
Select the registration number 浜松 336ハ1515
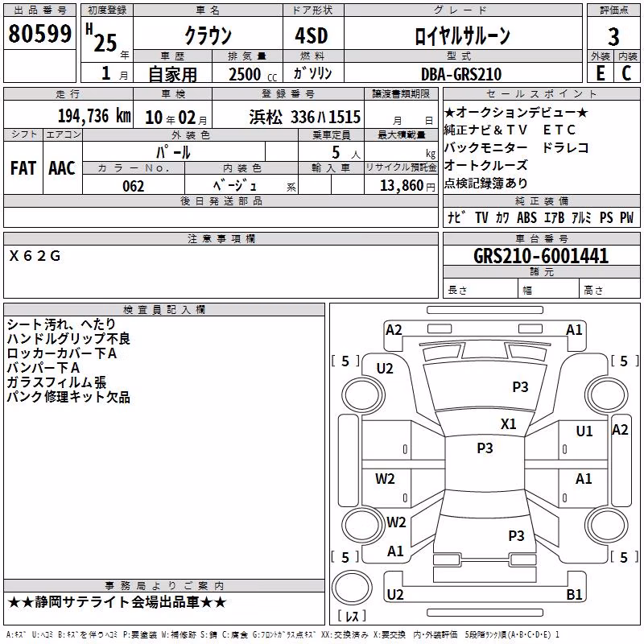(305, 117)
